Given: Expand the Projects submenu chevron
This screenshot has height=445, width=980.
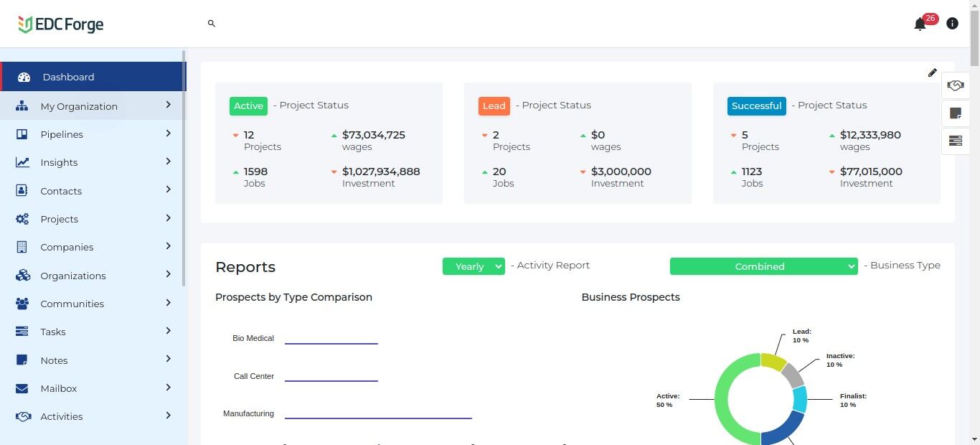Looking at the screenshot, I should 168,218.
